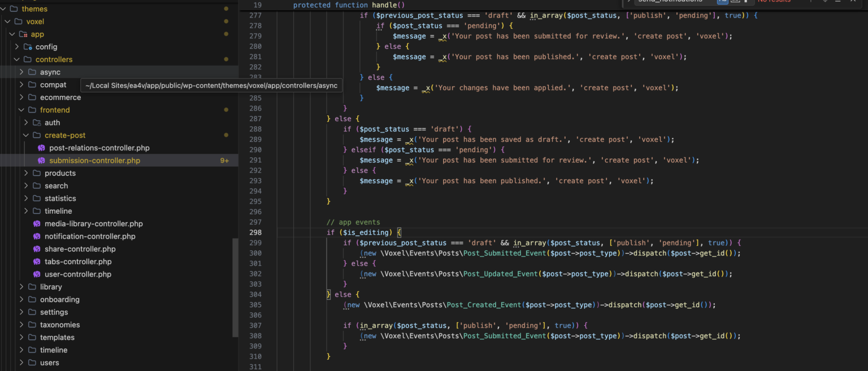This screenshot has width=868, height=371.
Task: Click the PHP icon beside media-library-controller.php
Action: click(37, 224)
